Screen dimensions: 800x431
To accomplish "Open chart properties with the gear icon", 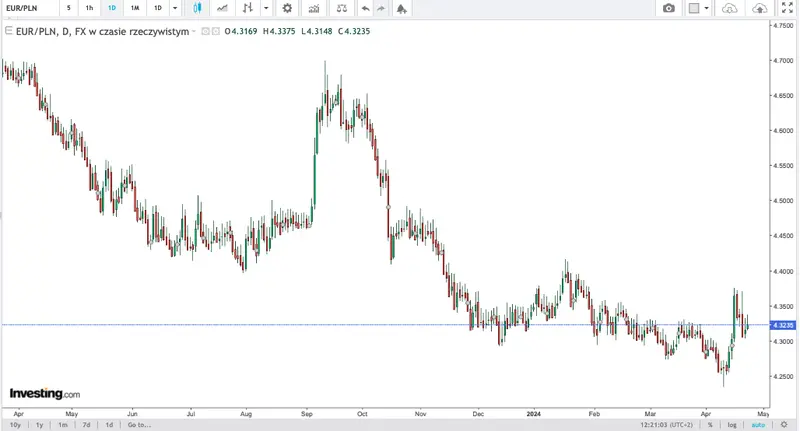I will pyautogui.click(x=287, y=8).
